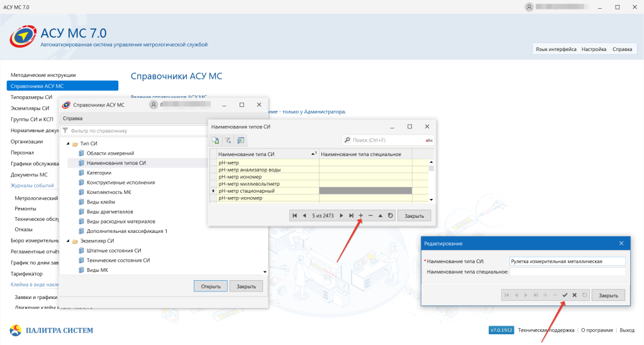Add a new record with the plus icon

360,215
